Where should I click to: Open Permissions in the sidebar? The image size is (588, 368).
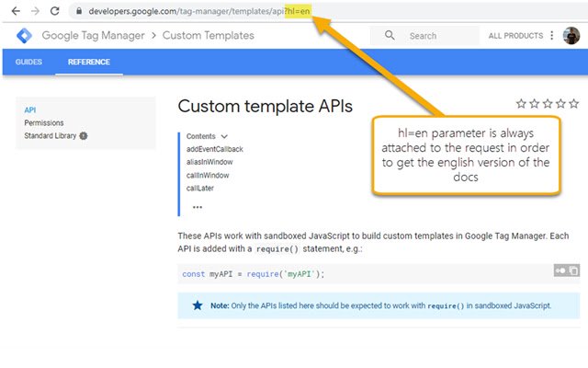coord(44,122)
